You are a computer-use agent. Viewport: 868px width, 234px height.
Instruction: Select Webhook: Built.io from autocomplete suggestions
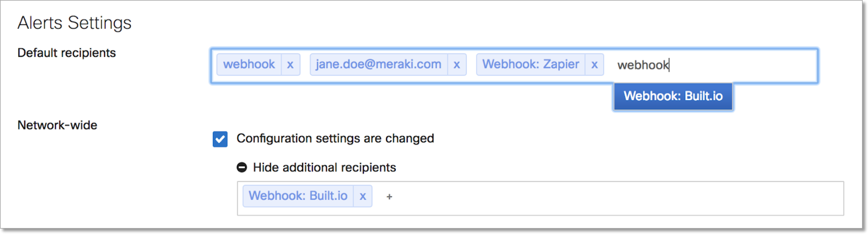tap(673, 96)
